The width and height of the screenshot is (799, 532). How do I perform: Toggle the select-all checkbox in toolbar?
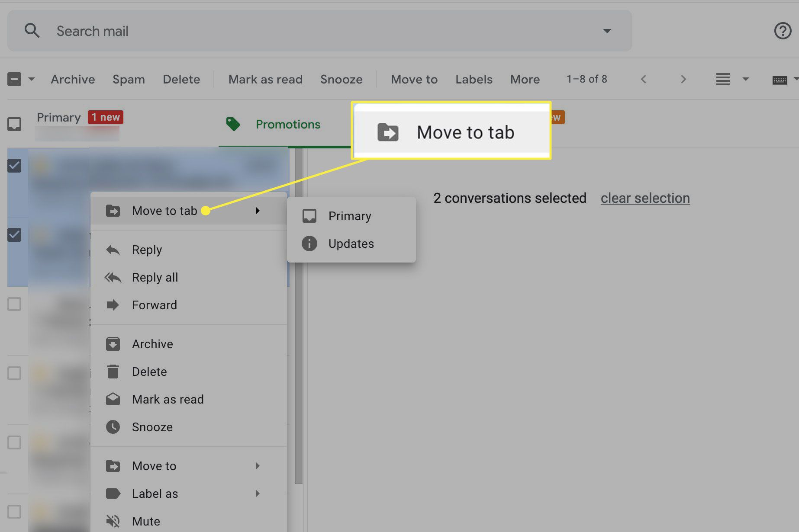click(x=14, y=79)
